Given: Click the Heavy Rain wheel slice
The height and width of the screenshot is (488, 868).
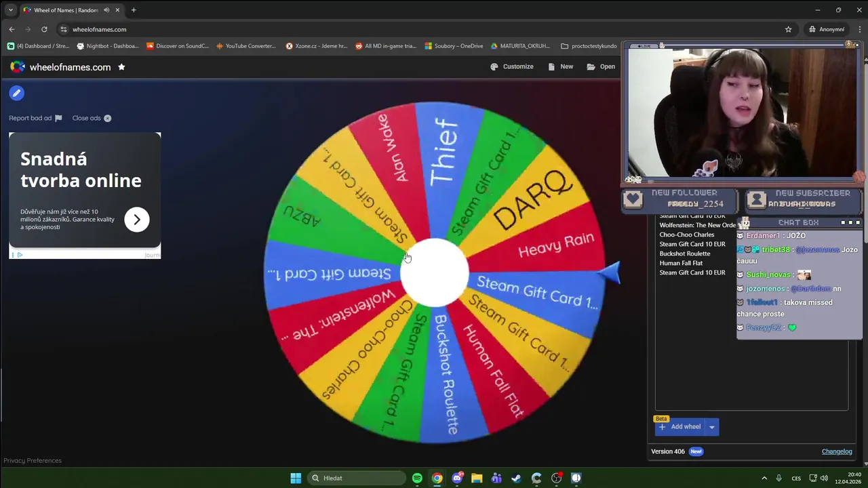Looking at the screenshot, I should (557, 245).
